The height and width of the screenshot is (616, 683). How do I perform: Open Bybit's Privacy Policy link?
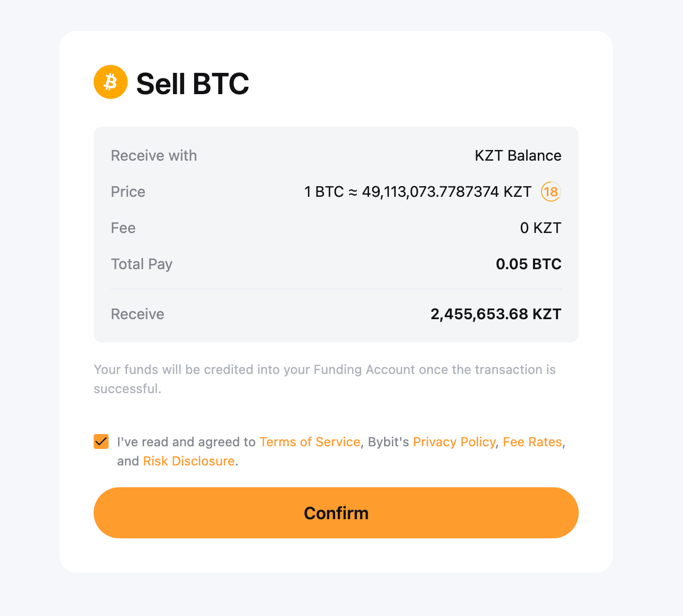click(454, 442)
